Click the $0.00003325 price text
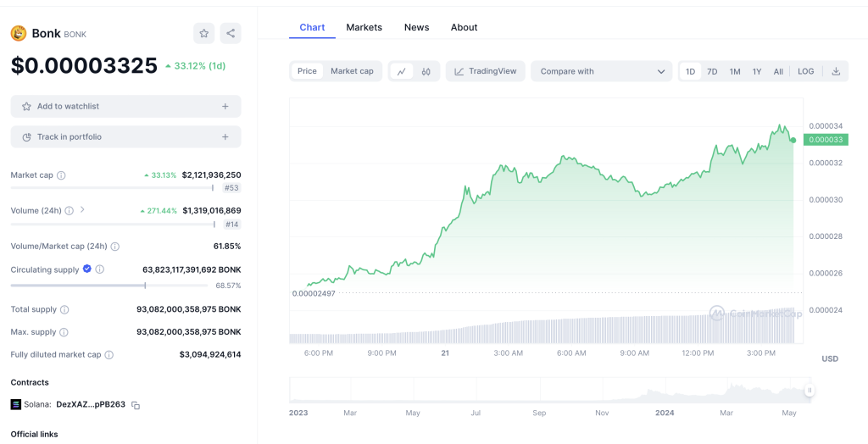This screenshot has height=444, width=868. [84, 65]
